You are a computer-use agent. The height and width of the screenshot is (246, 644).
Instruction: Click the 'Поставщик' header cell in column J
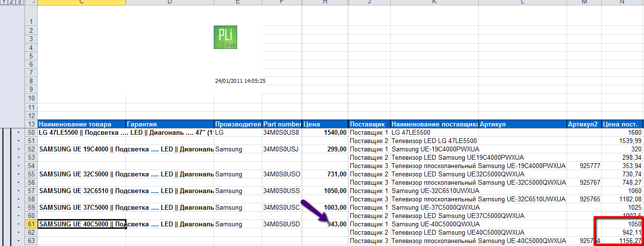(370, 124)
